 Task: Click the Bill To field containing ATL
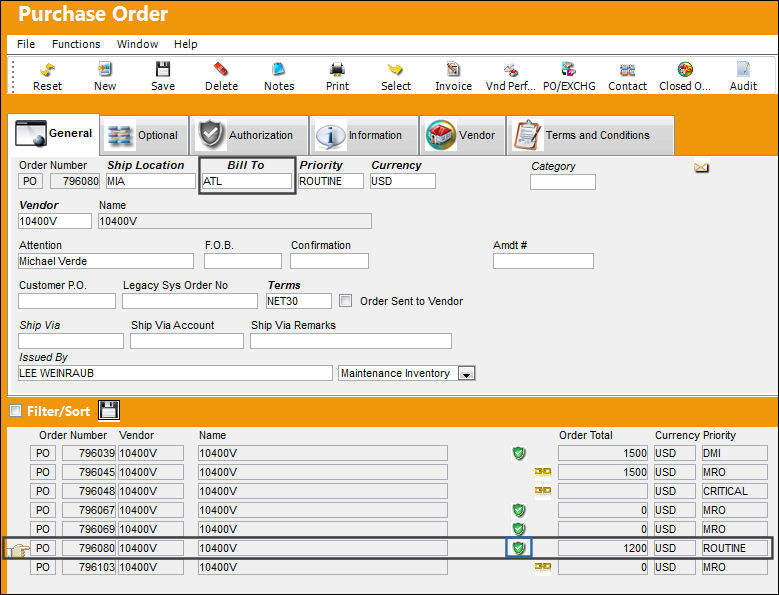(247, 181)
